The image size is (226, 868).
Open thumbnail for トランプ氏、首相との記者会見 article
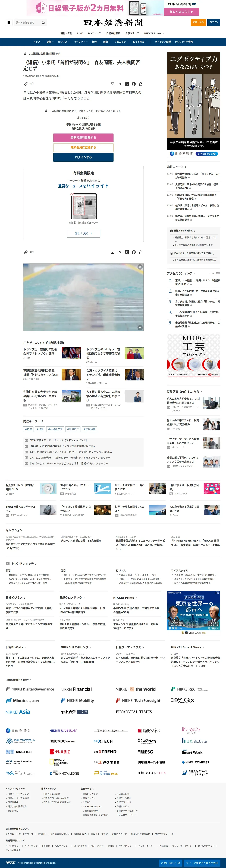click(71, 353)
